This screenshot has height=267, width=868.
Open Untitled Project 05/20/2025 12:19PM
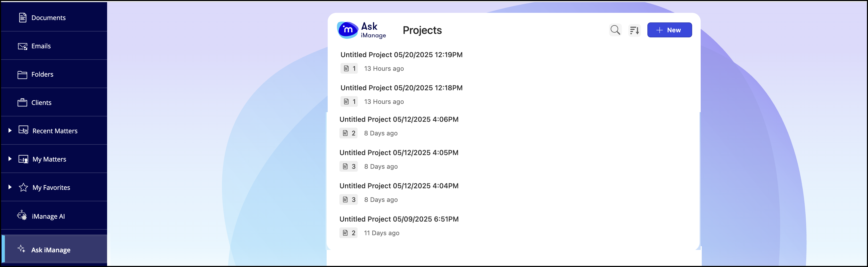click(401, 55)
